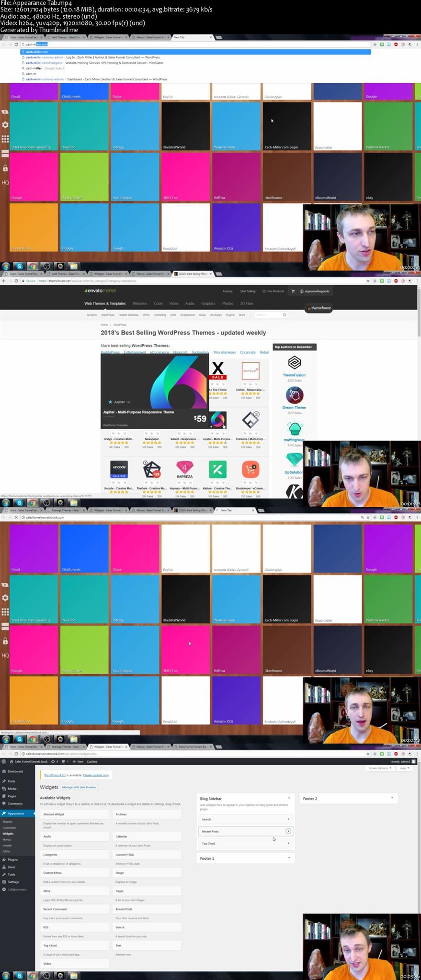Click the magnifier icon in ThemeForest search
Image resolution: width=421 pixels, height=980 pixels.
[284, 315]
